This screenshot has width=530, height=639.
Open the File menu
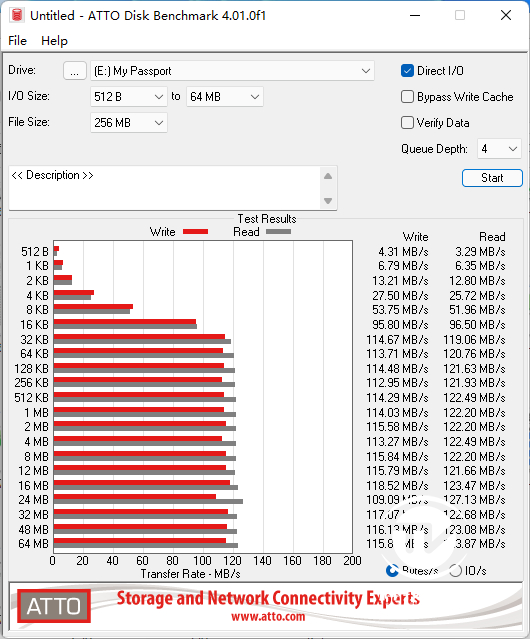pyautogui.click(x=18, y=41)
